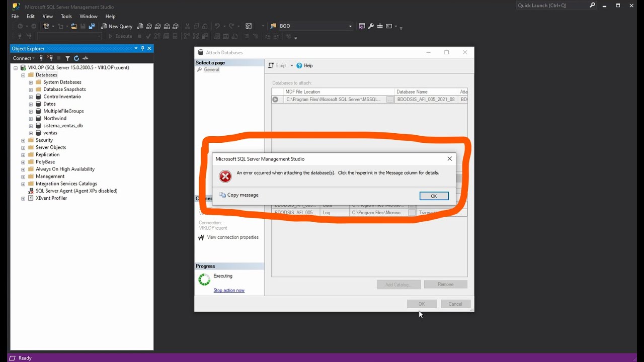Open the Script dropdown arrow

(292, 66)
